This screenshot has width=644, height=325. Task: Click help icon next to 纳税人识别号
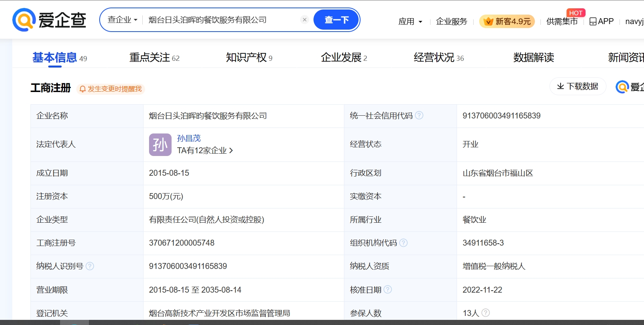click(90, 266)
